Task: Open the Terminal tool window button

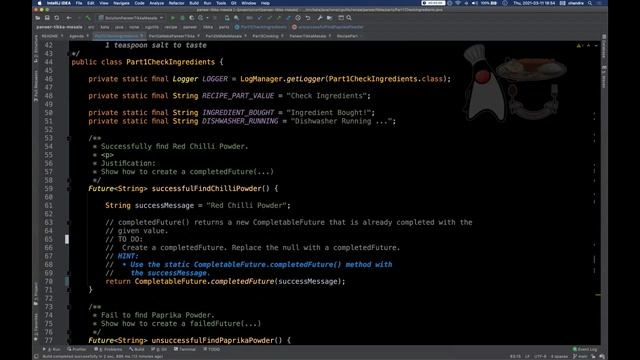Action: (185, 349)
